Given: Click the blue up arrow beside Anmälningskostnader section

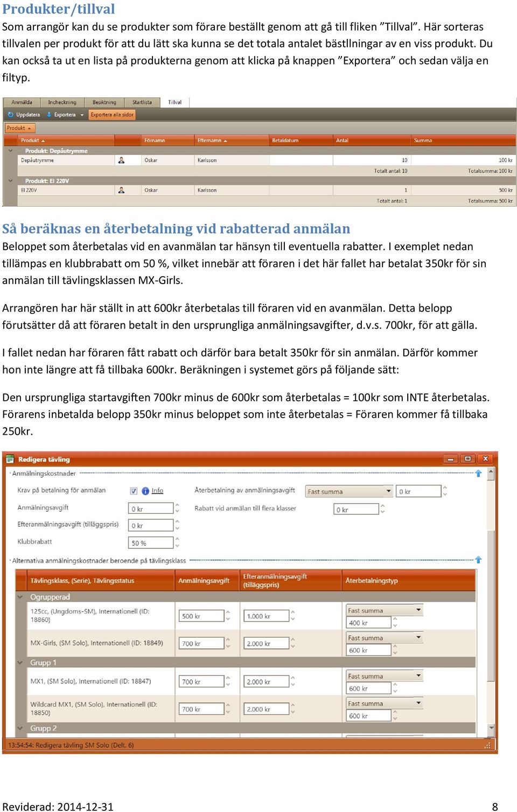Looking at the screenshot, I should pyautogui.click(x=478, y=474).
